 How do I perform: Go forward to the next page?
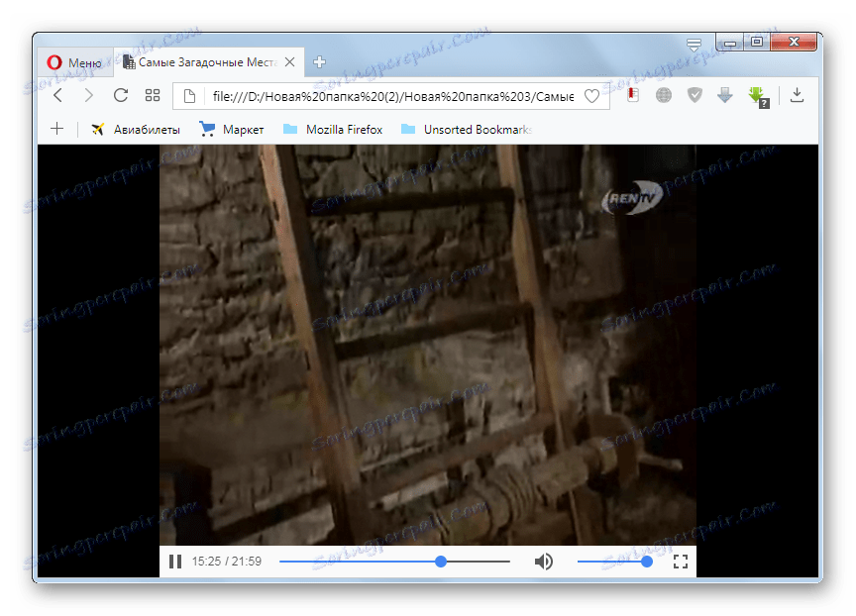[x=88, y=95]
